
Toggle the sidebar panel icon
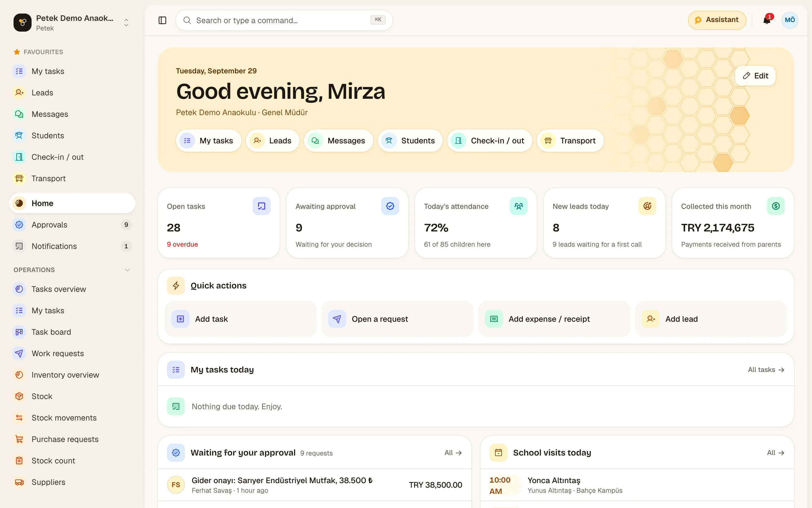click(x=162, y=20)
